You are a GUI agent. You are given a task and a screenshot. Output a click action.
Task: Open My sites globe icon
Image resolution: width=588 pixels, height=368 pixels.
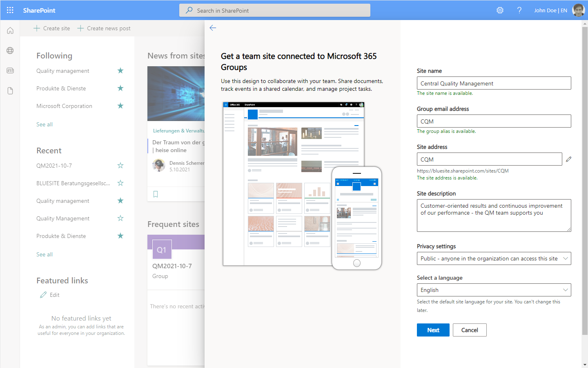point(10,51)
